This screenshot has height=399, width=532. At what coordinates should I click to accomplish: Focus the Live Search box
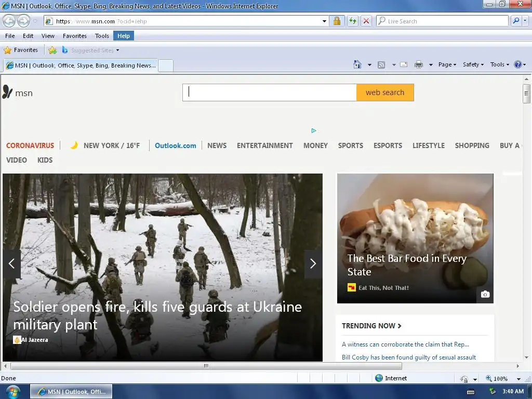pos(442,21)
